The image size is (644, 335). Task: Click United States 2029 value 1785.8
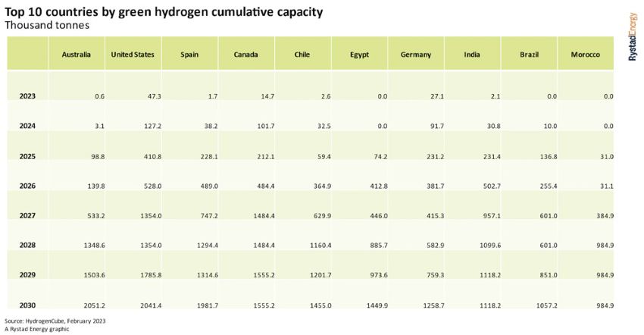pos(151,274)
